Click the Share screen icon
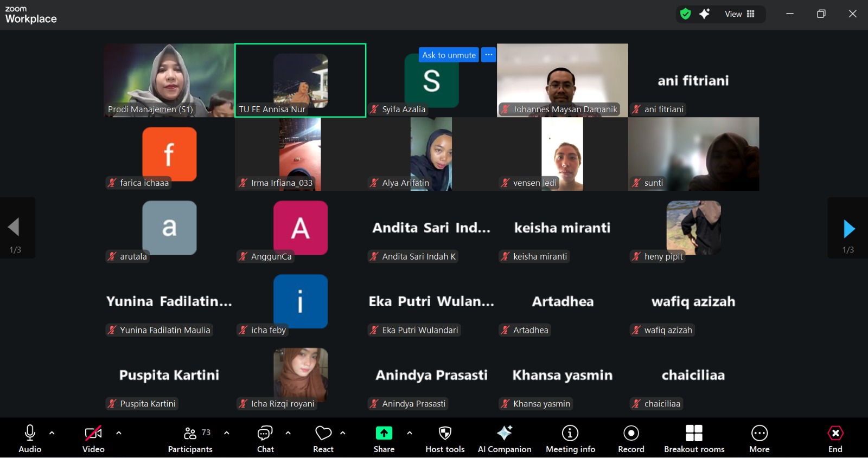868x458 pixels. [384, 433]
